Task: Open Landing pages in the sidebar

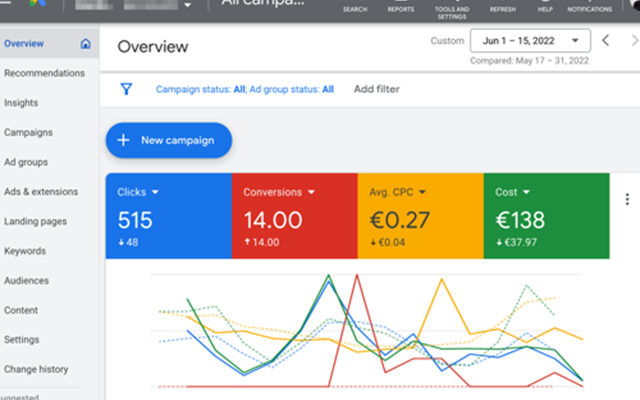Action: pyautogui.click(x=35, y=222)
